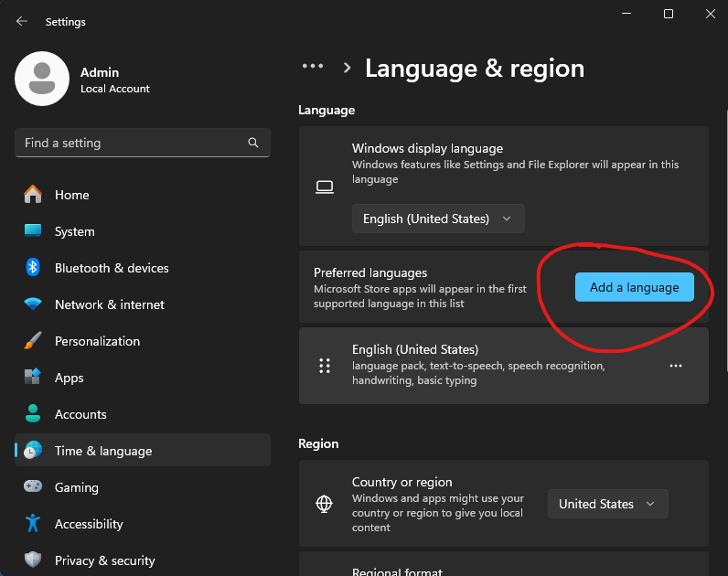Open more options for English (United States)
The width and height of the screenshot is (728, 576).
(676, 366)
